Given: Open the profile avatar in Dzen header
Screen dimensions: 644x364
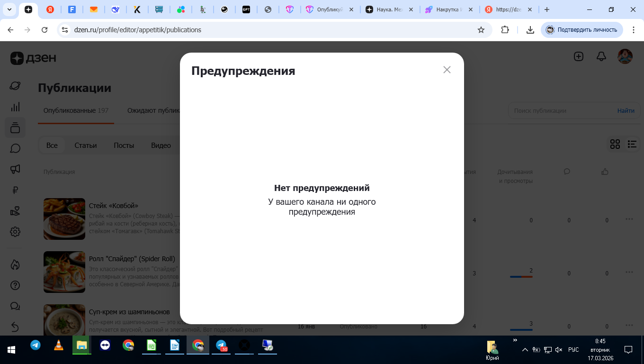Looking at the screenshot, I should tap(625, 56).
